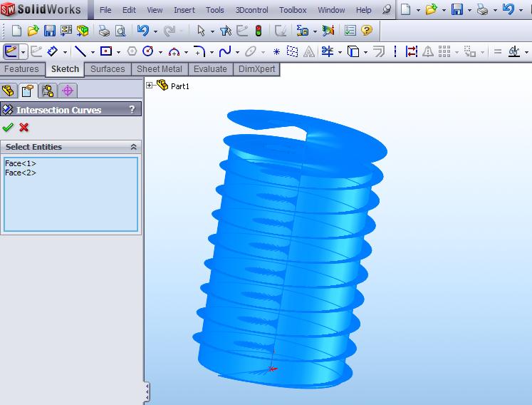The height and width of the screenshot is (405, 532).
Task: Click the Sketch tool icon
Action: point(11,51)
